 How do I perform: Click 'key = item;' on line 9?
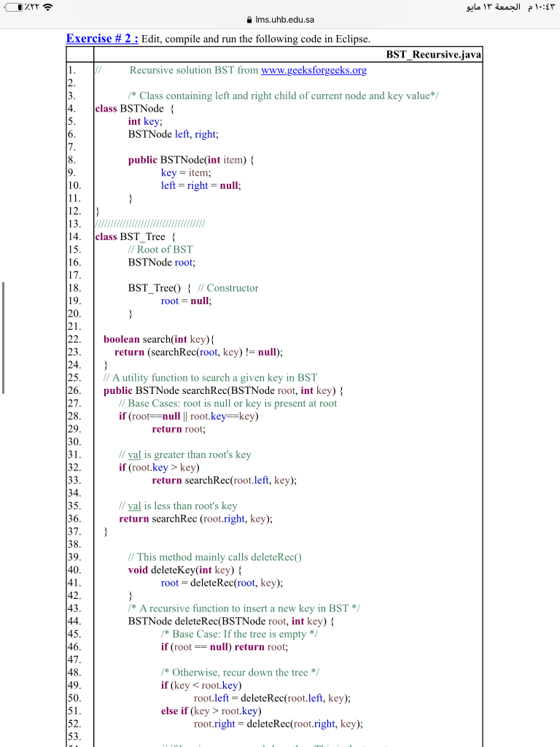(186, 172)
